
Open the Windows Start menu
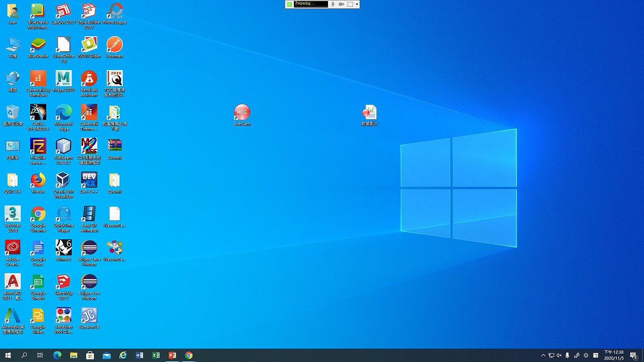tap(8, 355)
